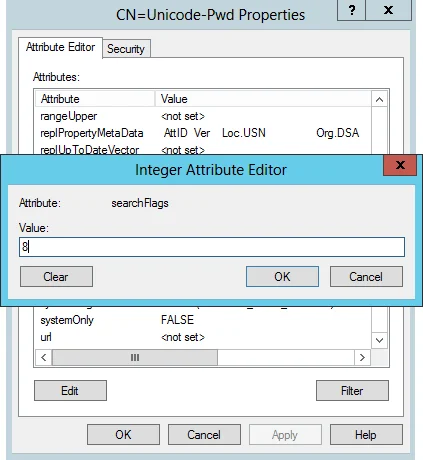Cancel the Integer Attribute Editor dialog
The width and height of the screenshot is (423, 460).
coord(366,276)
